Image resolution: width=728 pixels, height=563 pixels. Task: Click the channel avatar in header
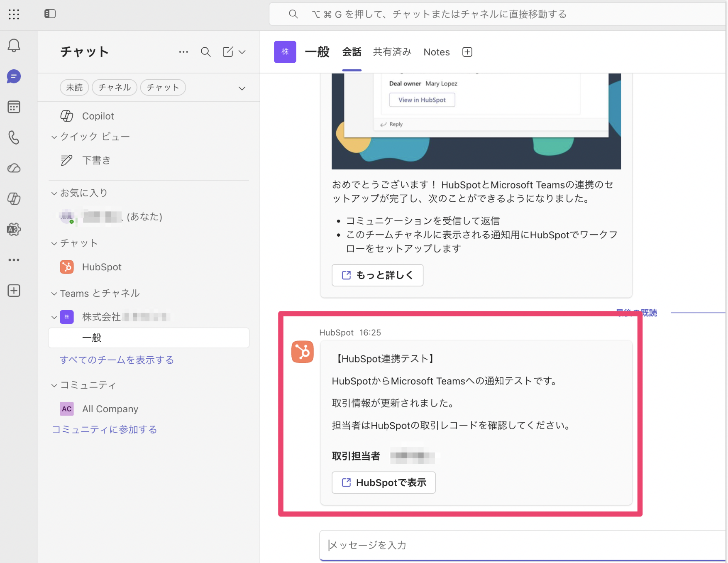pos(285,52)
